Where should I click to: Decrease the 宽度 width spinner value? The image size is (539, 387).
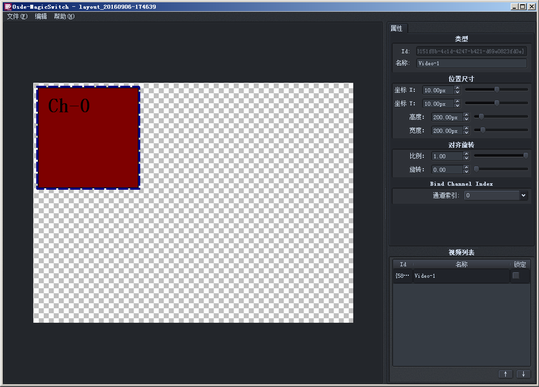pos(466,132)
